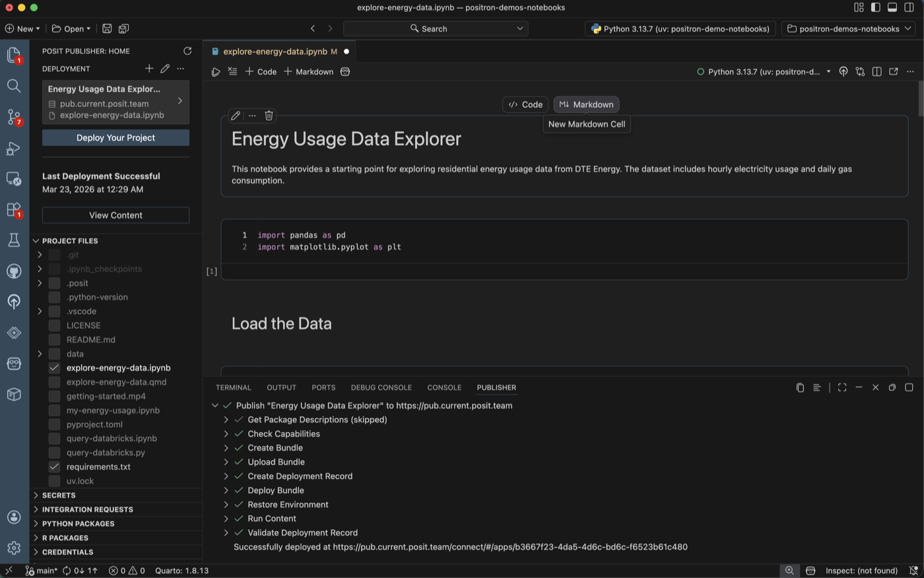Screen dimensions: 924x578
Task: Check the LICENSE file checkbox
Action: pos(54,326)
